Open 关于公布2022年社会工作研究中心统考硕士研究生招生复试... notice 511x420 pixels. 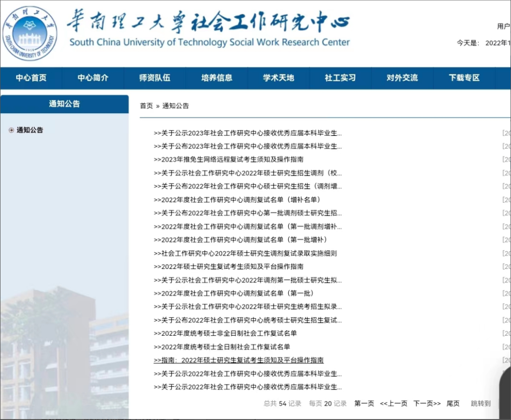click(247, 320)
